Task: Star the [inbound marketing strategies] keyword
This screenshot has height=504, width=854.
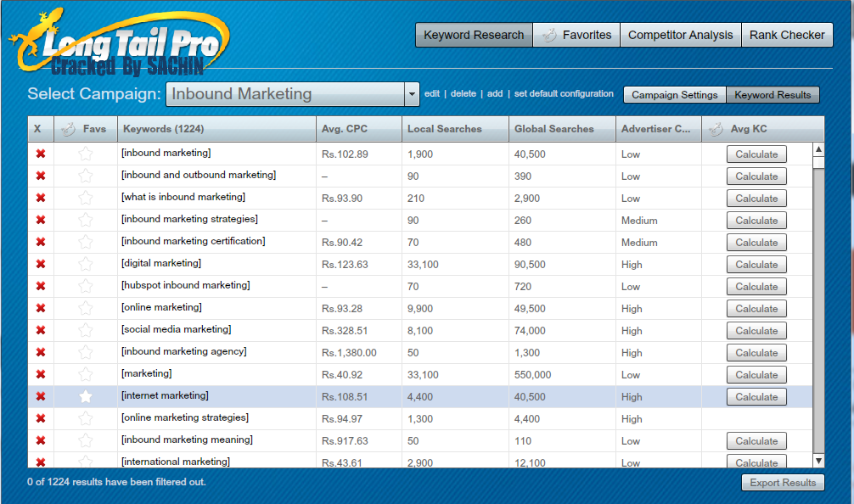Action: click(86, 220)
